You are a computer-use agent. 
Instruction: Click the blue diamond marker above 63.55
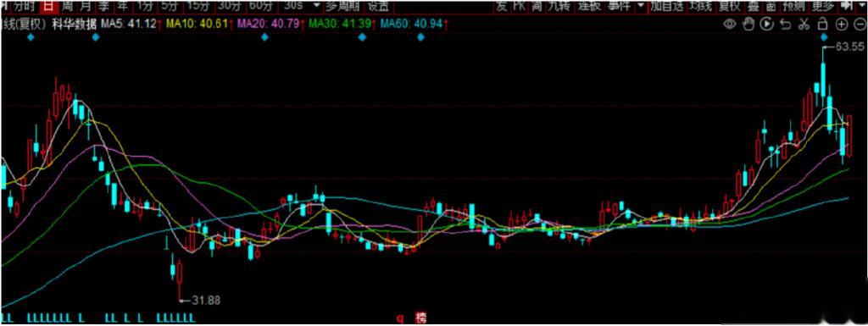(x=824, y=37)
